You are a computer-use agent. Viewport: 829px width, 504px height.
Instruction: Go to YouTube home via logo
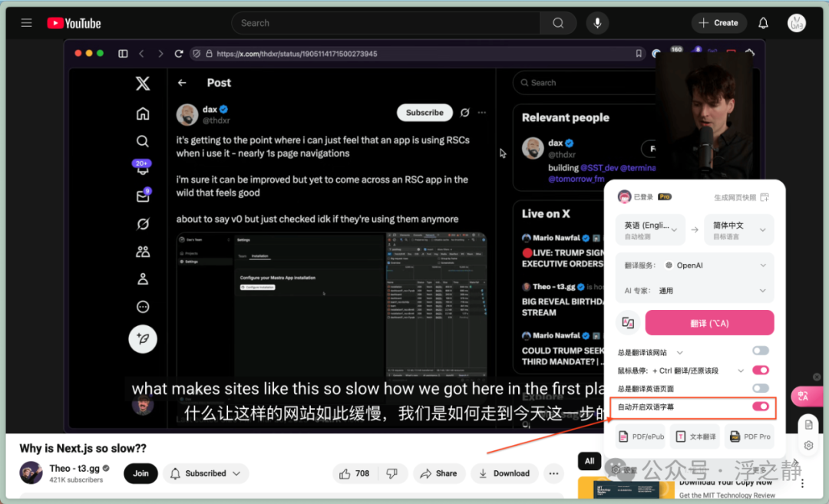pos(74,23)
